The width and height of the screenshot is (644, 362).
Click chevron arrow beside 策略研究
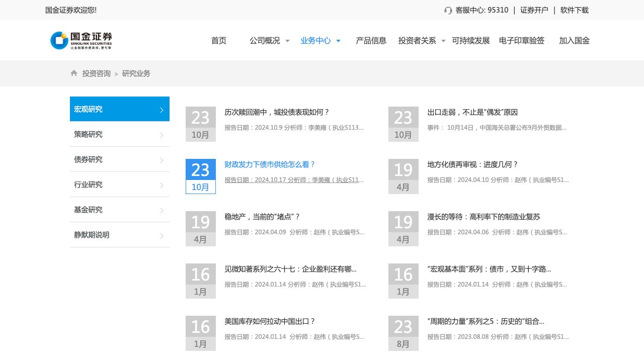(x=162, y=135)
